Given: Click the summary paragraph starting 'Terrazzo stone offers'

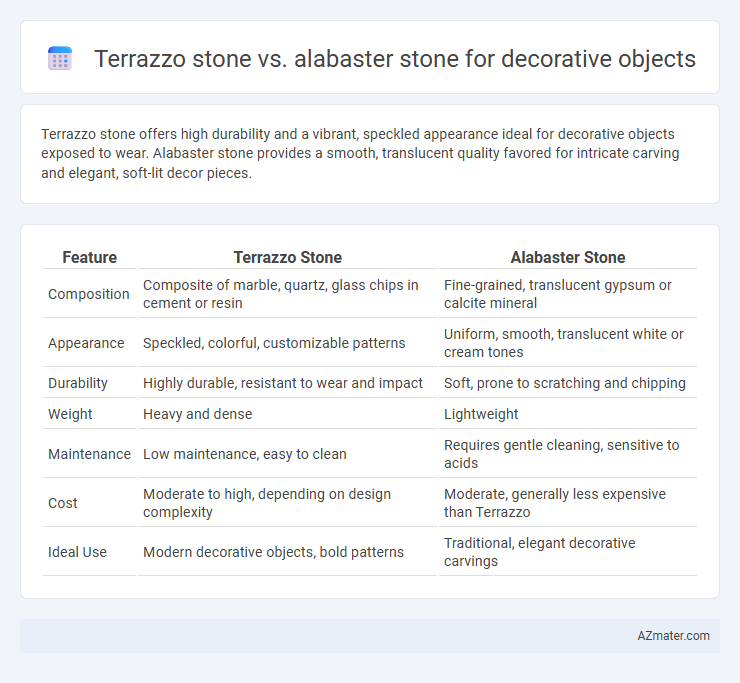Looking at the screenshot, I should click(x=360, y=153).
